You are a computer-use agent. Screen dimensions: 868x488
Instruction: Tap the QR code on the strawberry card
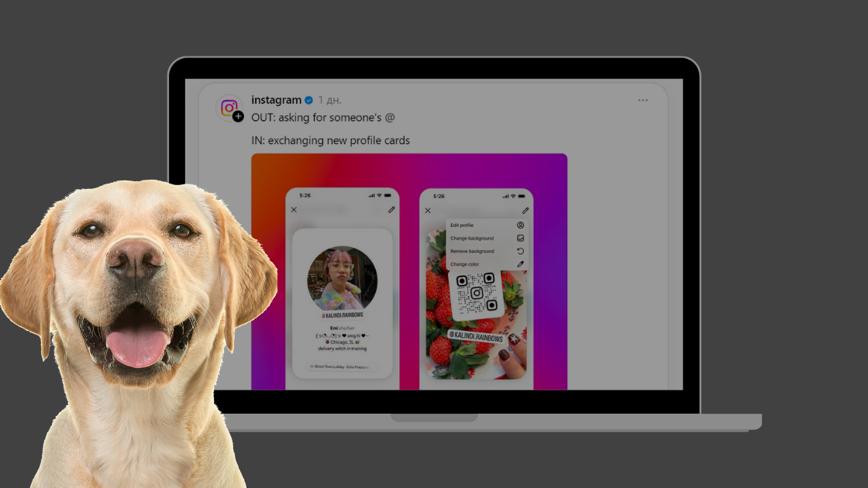click(477, 294)
